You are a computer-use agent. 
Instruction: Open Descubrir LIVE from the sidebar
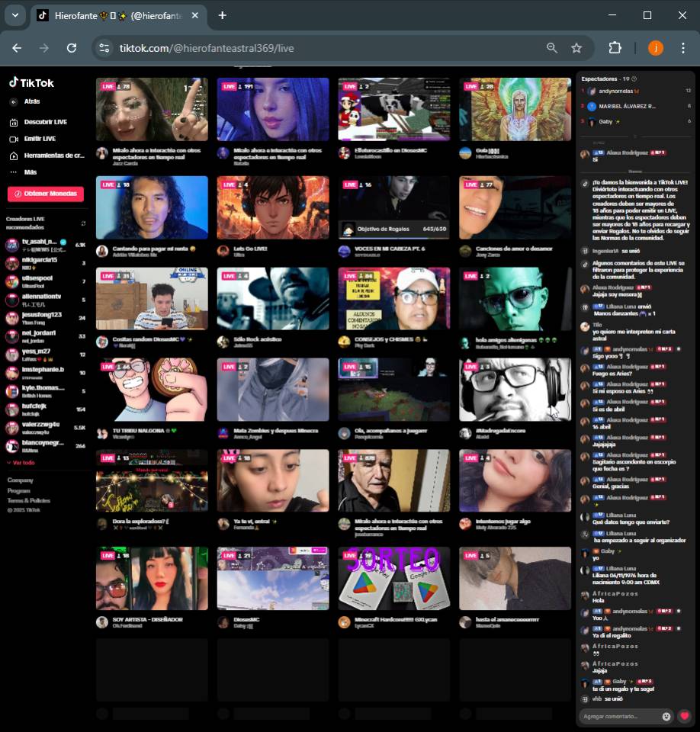pos(44,122)
